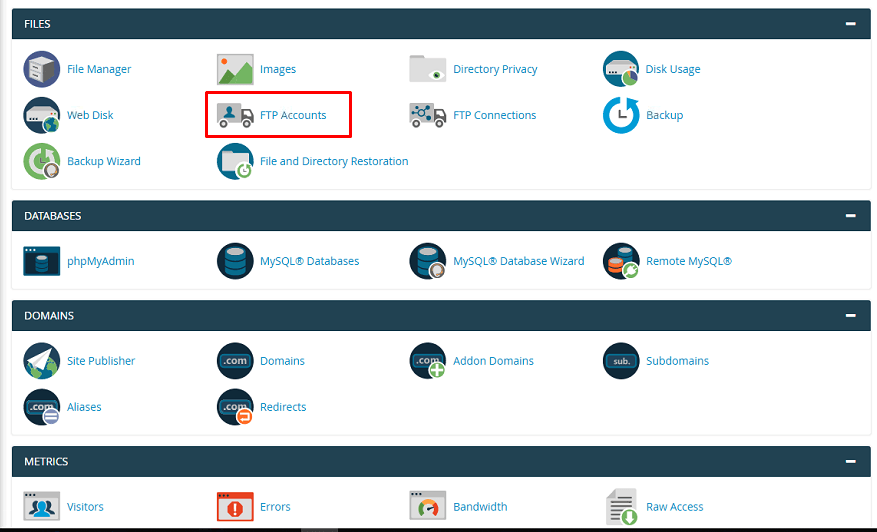
Task: Click the Visitors link
Action: coord(86,506)
